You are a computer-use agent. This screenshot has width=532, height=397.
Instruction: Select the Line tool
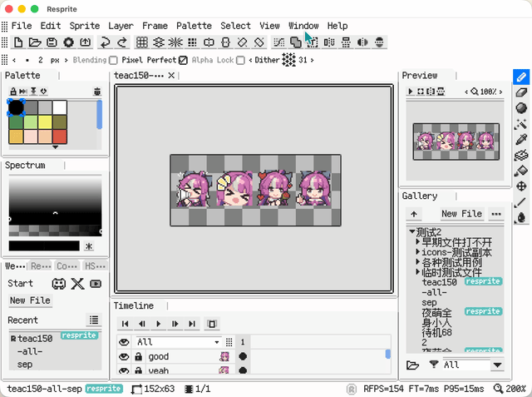click(521, 202)
